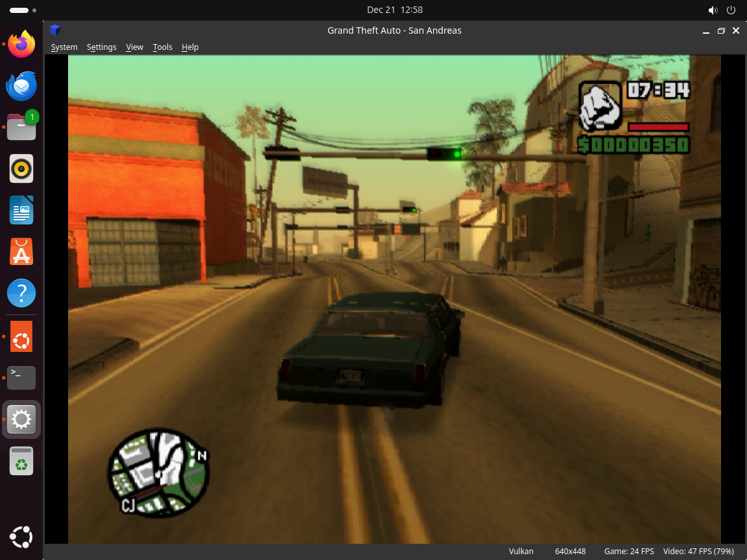747x560 pixels.
Task: Click the Game: 24 FPS status
Action: click(629, 552)
